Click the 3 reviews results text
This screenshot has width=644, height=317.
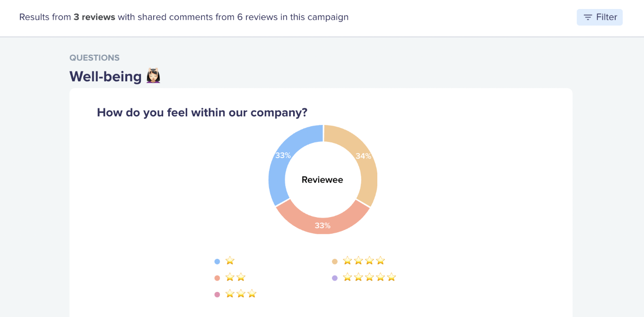coord(95,17)
